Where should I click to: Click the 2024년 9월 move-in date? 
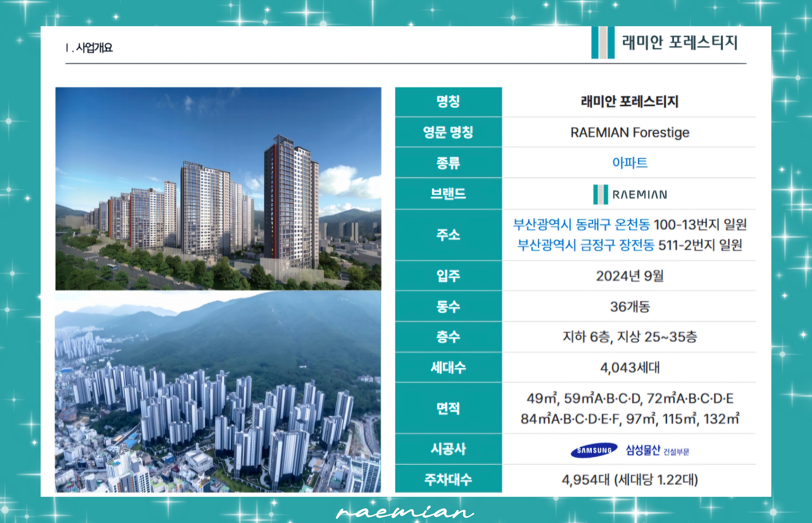pos(630,276)
